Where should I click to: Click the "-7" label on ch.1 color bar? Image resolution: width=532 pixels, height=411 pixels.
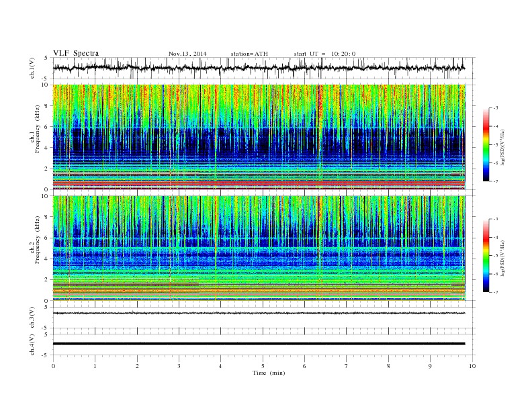pos(496,181)
